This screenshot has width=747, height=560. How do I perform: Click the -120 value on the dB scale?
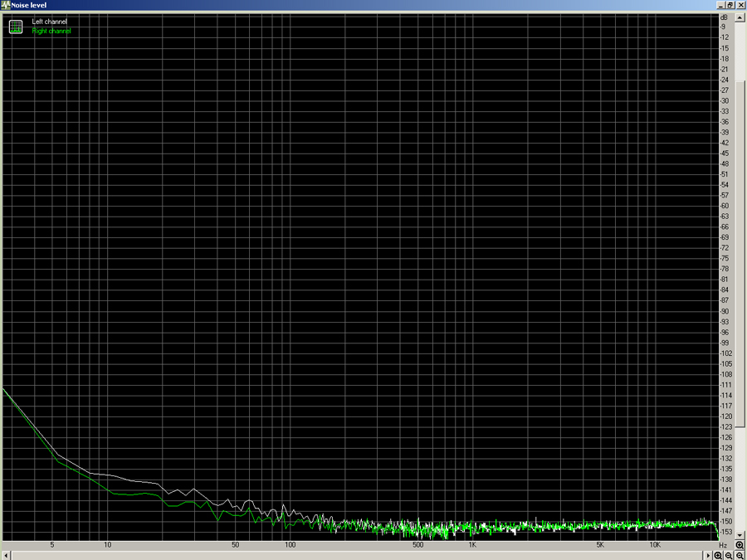point(725,416)
